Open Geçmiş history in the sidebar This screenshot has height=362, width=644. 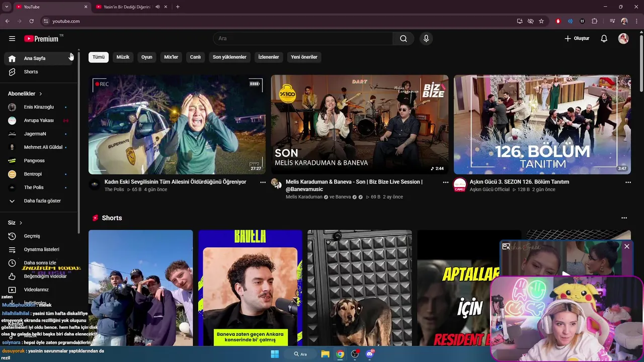pos(39,236)
